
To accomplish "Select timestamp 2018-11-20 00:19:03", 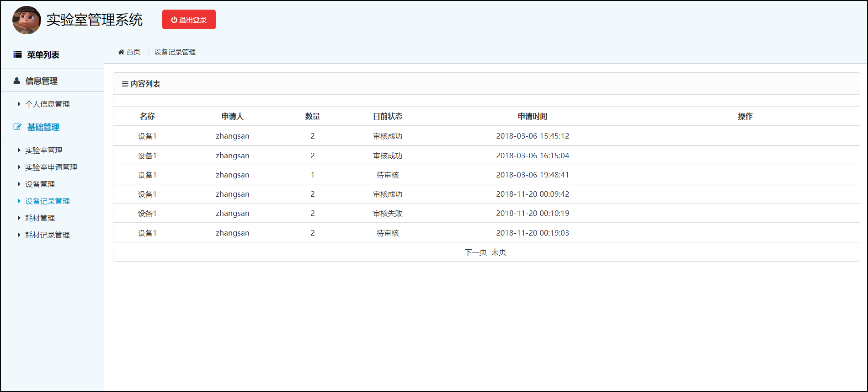I will [533, 233].
